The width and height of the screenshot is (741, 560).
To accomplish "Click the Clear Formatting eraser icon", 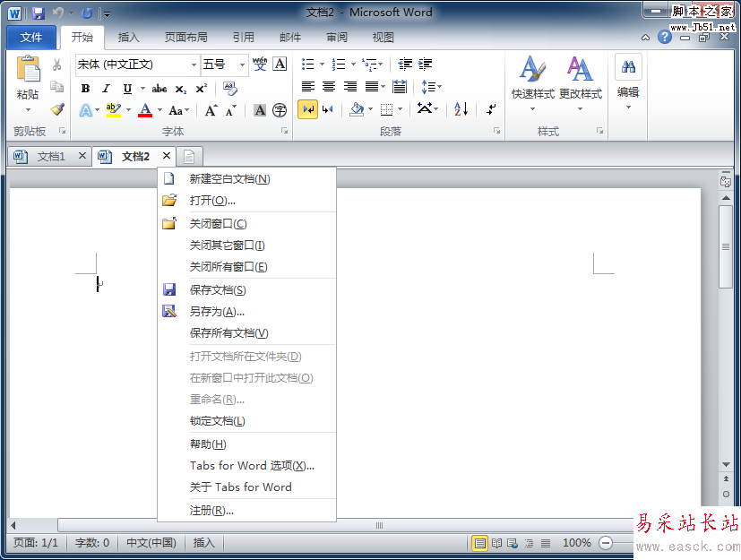I will (x=230, y=88).
